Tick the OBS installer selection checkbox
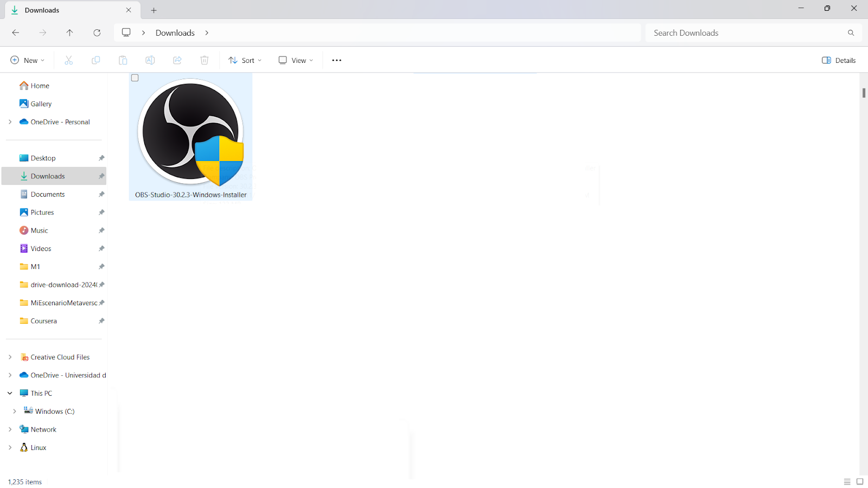 pos(135,78)
